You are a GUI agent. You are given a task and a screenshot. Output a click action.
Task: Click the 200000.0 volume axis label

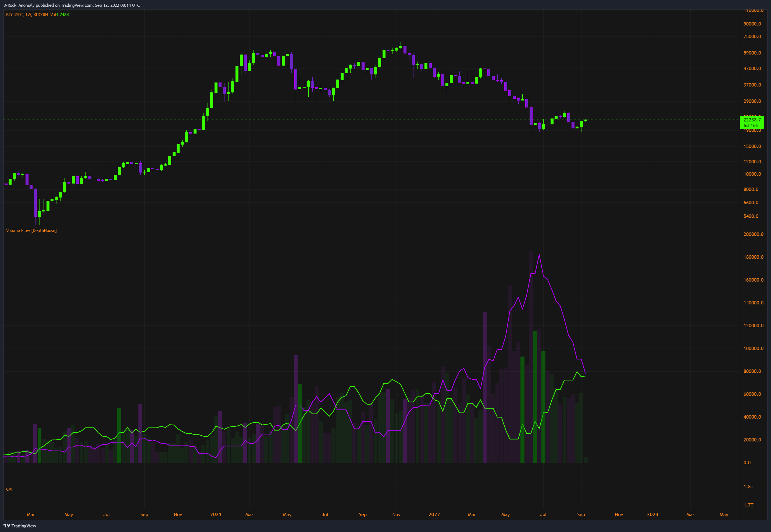click(754, 234)
